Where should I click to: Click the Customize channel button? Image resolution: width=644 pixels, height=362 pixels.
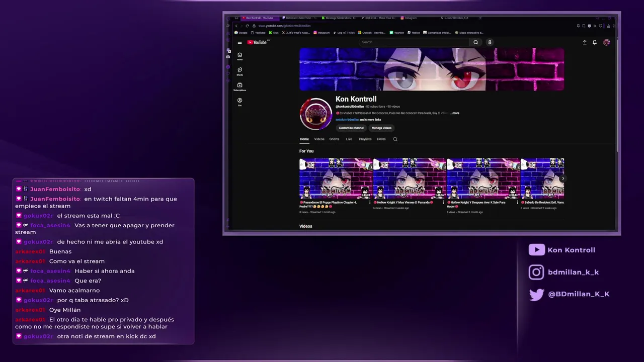pyautogui.click(x=351, y=128)
